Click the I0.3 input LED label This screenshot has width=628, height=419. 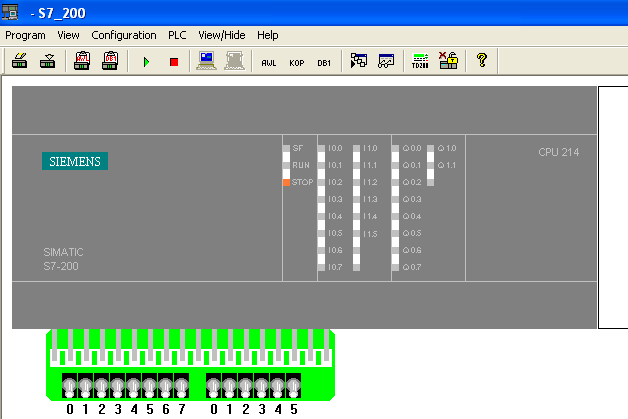335,199
